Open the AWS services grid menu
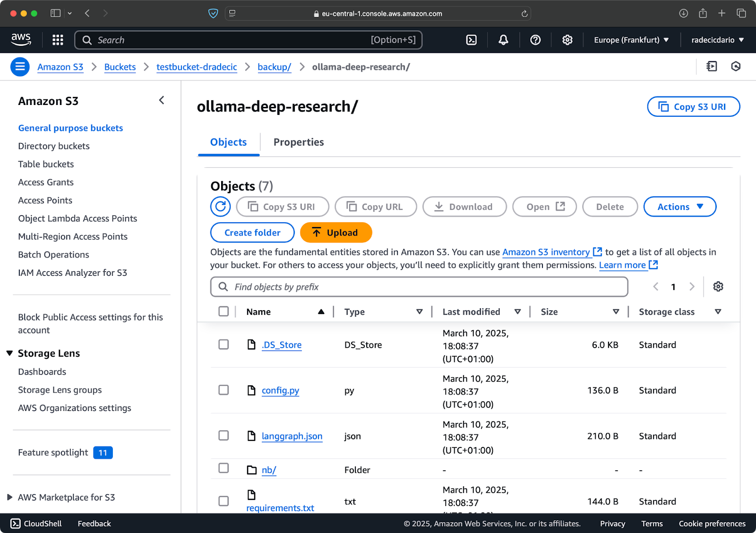This screenshot has width=756, height=533. (x=58, y=40)
